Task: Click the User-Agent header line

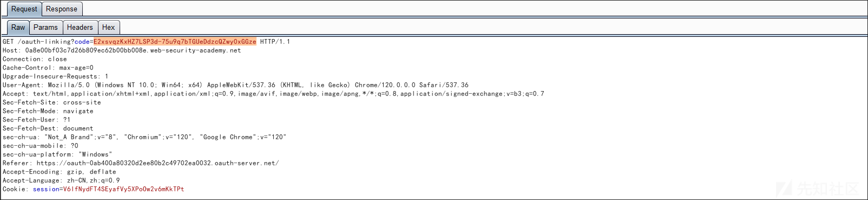Action: [x=235, y=85]
